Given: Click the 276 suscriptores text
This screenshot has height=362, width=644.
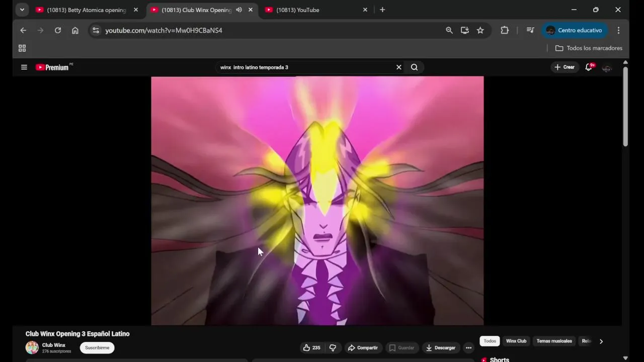Looking at the screenshot, I should [56, 351].
